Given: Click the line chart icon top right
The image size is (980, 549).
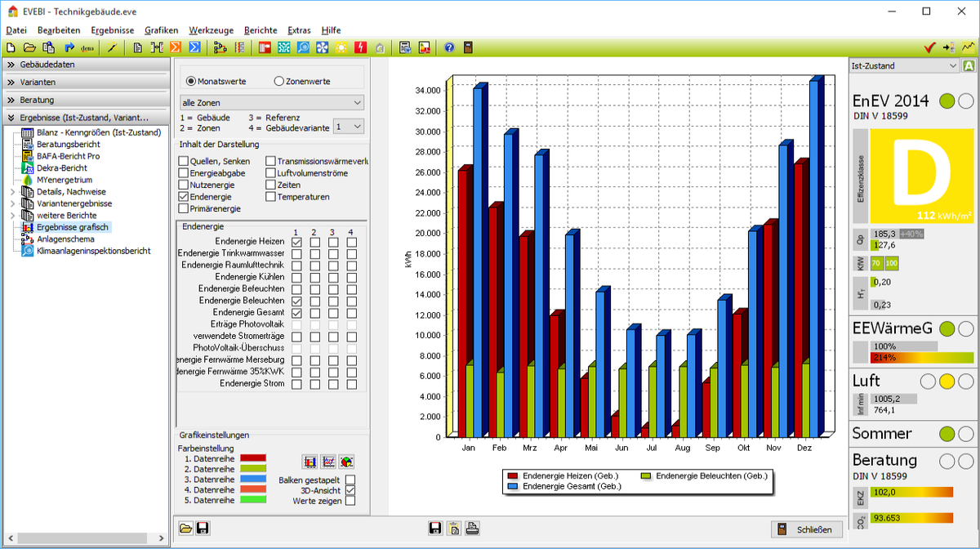Looking at the screenshot, I should pos(968,47).
